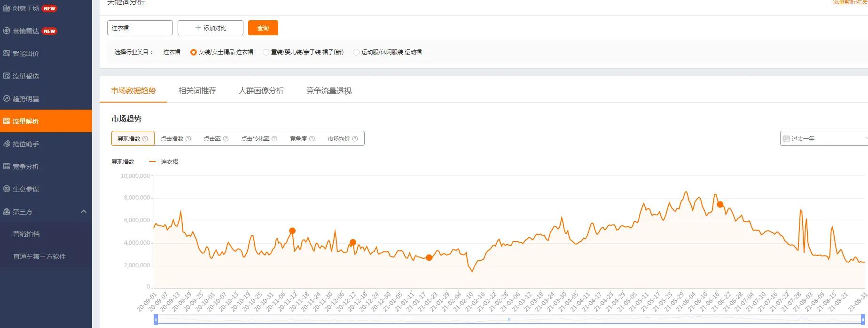Click help icon next to 市场均价
This screenshot has height=328, width=868.
355,139
